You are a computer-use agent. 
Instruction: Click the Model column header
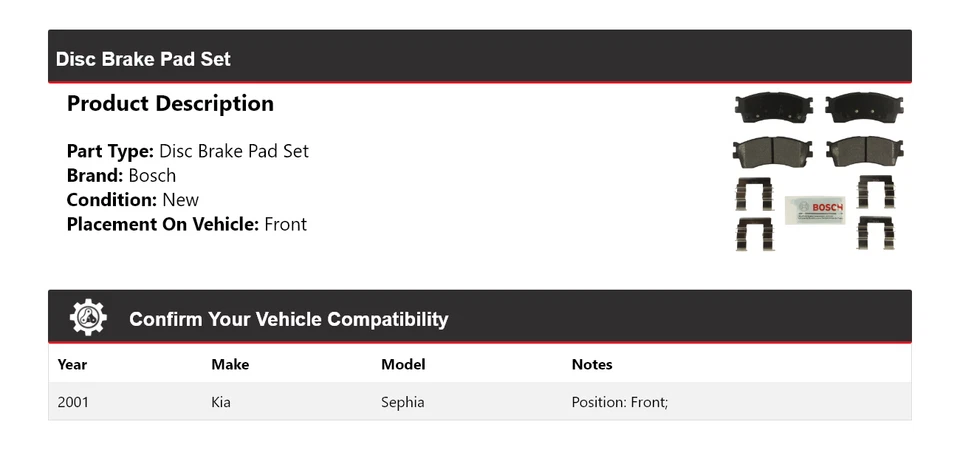pyautogui.click(x=403, y=364)
